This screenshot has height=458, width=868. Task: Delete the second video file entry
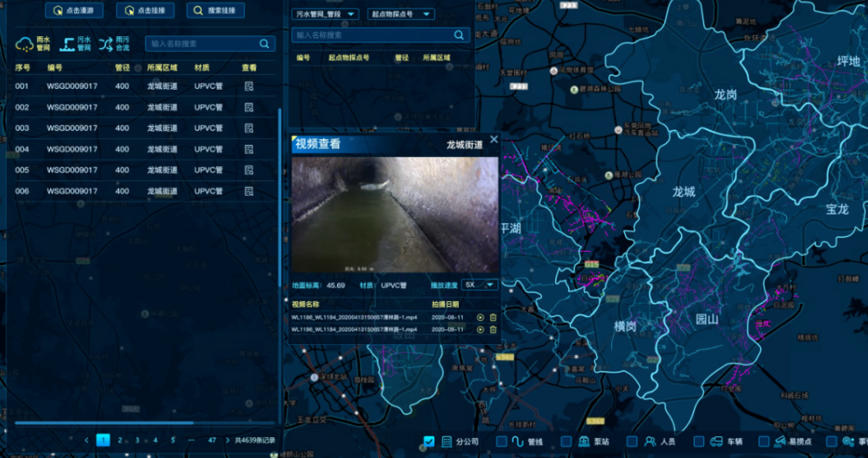coord(493,329)
